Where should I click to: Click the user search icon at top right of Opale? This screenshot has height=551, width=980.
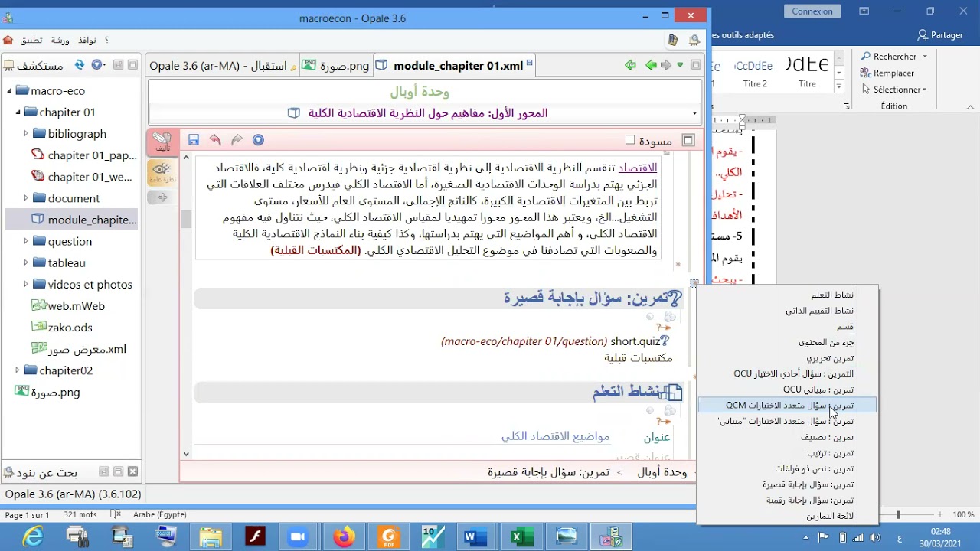point(694,40)
